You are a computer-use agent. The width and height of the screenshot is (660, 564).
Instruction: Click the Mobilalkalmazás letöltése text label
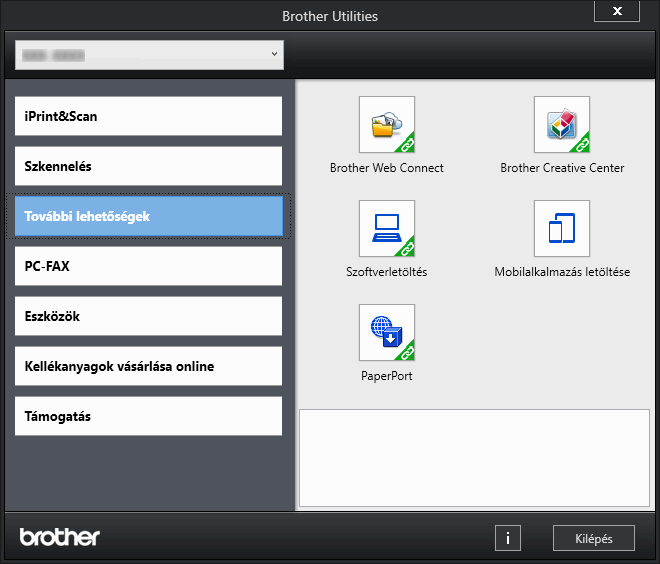(x=562, y=272)
